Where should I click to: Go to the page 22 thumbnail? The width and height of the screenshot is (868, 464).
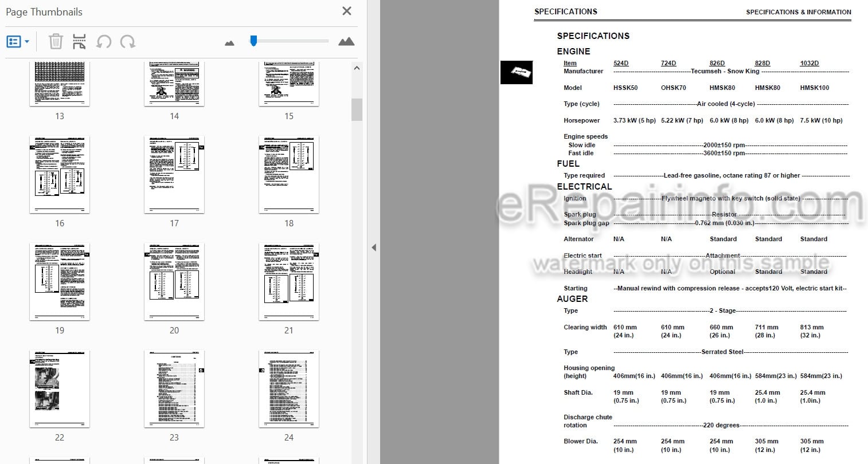point(60,389)
